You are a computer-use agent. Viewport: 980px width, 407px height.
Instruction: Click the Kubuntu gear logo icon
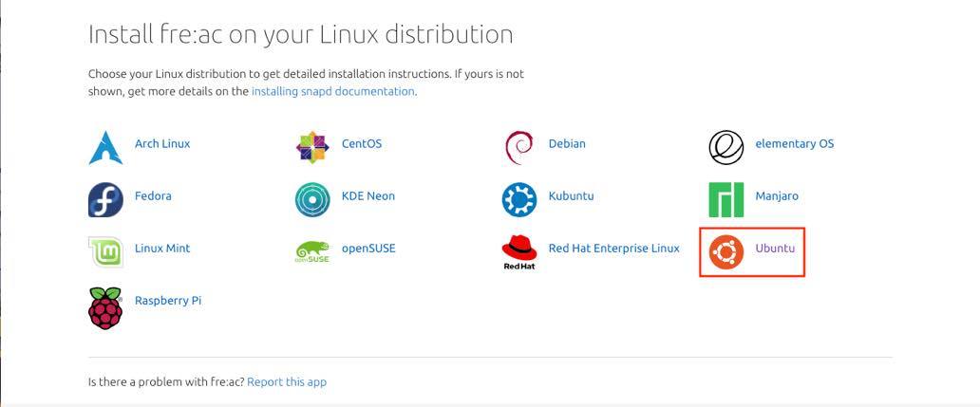click(x=519, y=199)
